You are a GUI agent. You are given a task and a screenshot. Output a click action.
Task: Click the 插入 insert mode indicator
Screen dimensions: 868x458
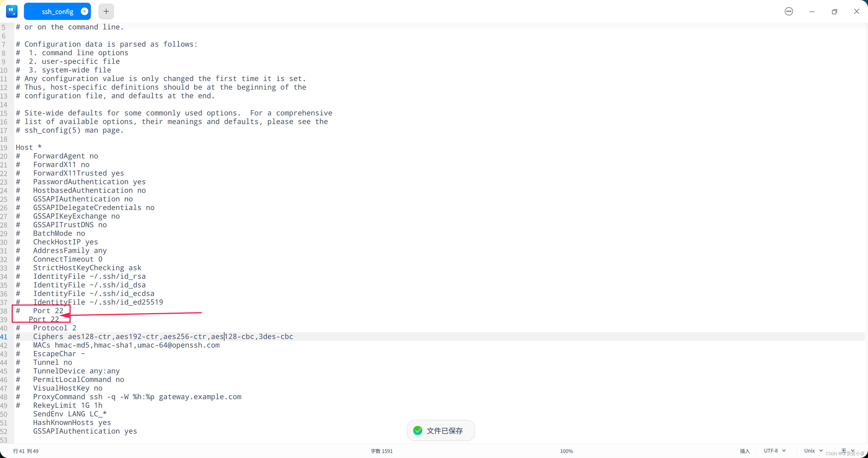coord(745,451)
